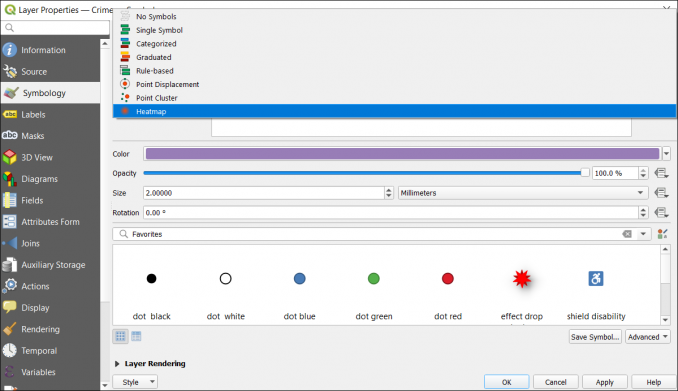
Task: Increase opacity with the up stepper
Action: (x=643, y=170)
